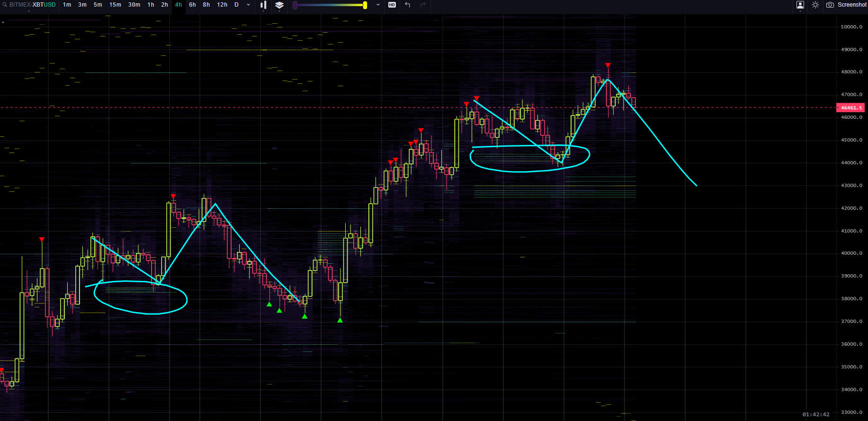The image size is (868, 421).
Task: Select the 15m timeframe
Action: pyautogui.click(x=115, y=5)
